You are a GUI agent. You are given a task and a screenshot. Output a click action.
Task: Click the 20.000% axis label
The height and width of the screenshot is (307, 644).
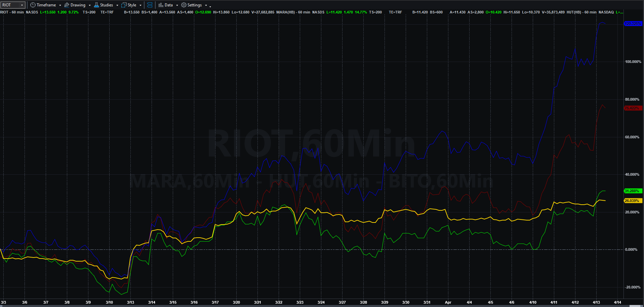pos(632,212)
